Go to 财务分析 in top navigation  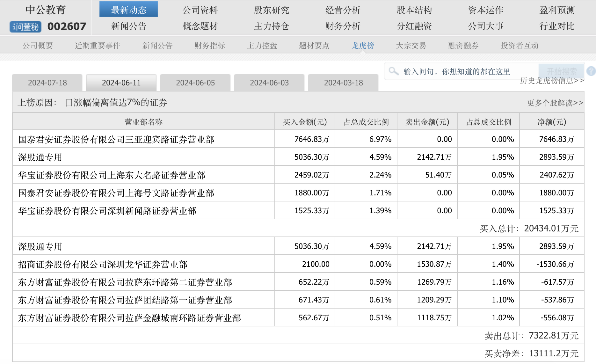point(343,26)
